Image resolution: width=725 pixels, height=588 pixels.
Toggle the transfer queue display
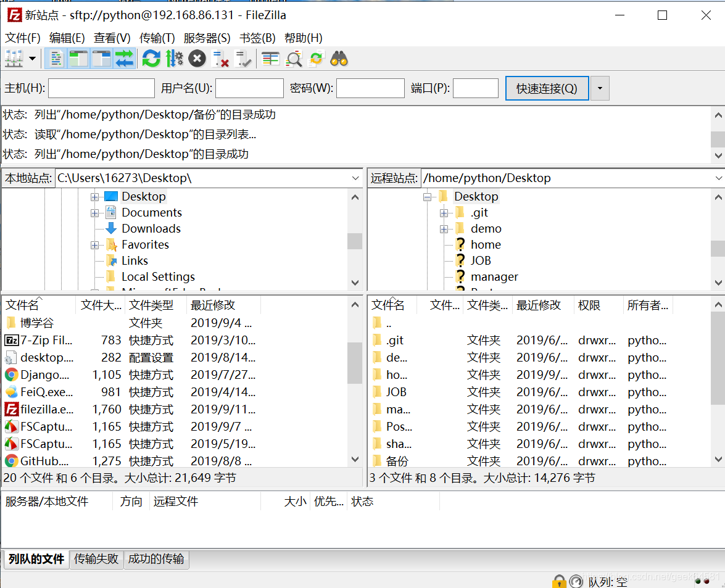[x=124, y=59]
